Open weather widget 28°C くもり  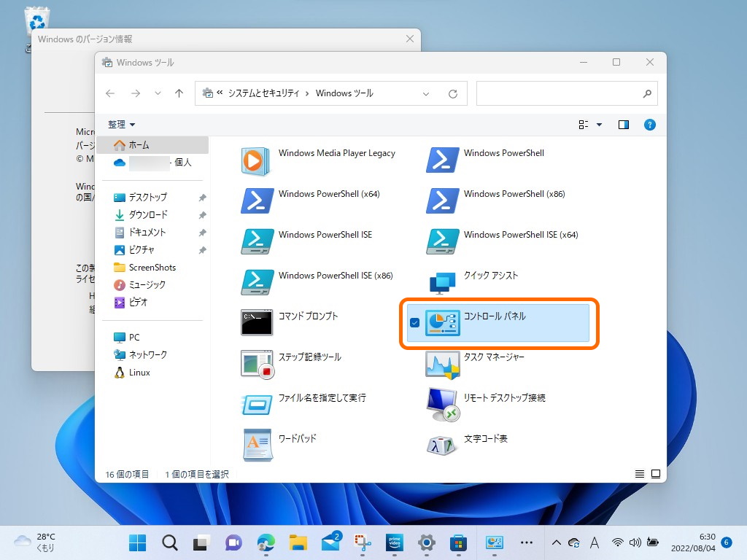[x=35, y=542]
